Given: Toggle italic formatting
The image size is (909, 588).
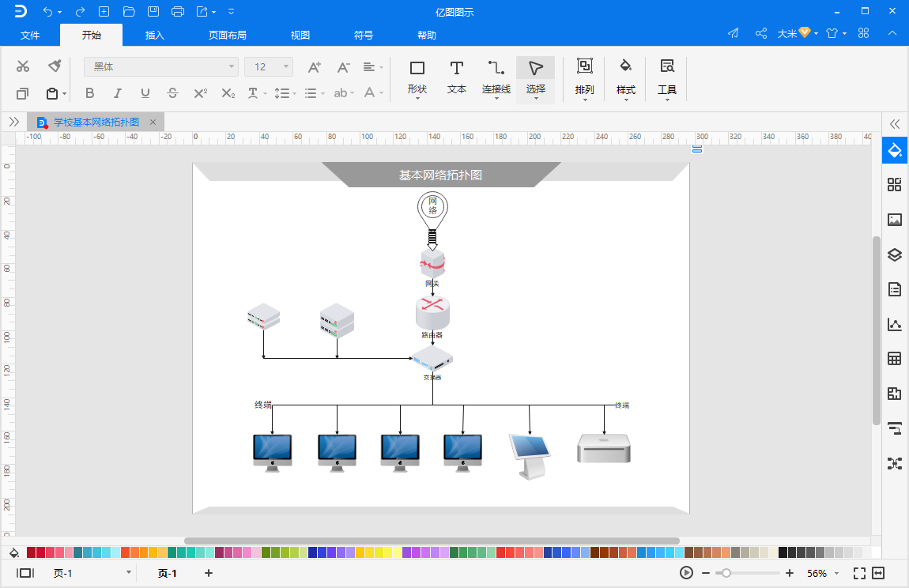Looking at the screenshot, I should coord(117,92).
